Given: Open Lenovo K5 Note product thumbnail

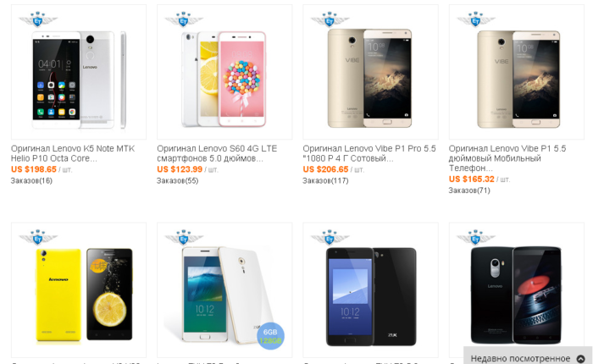Looking at the screenshot, I should 79,72.
